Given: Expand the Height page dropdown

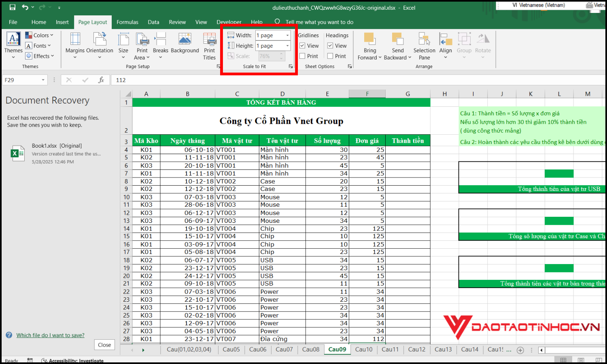Looking at the screenshot, I should 287,46.
